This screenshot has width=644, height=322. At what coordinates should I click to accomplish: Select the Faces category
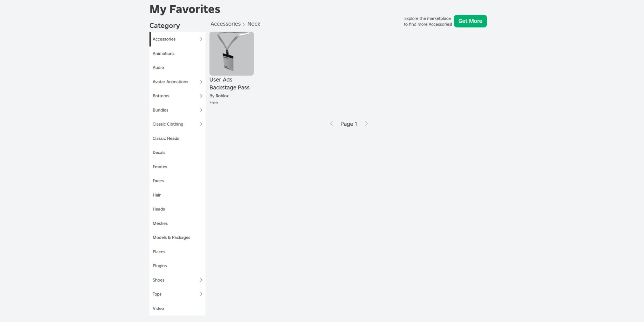[158, 181]
